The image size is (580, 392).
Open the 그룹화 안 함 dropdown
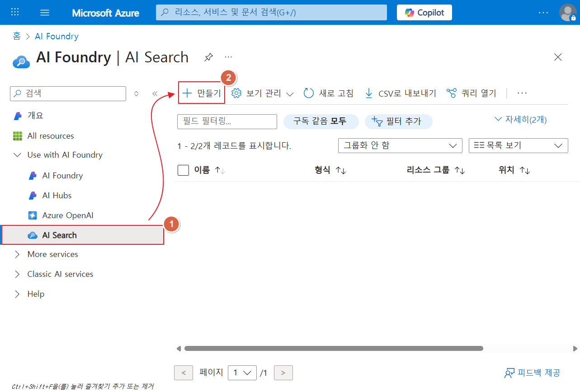(400, 145)
